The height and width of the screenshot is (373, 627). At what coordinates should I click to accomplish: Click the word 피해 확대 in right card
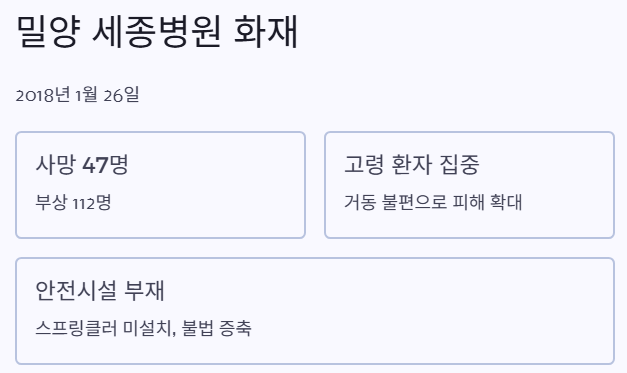pyautogui.click(x=487, y=202)
